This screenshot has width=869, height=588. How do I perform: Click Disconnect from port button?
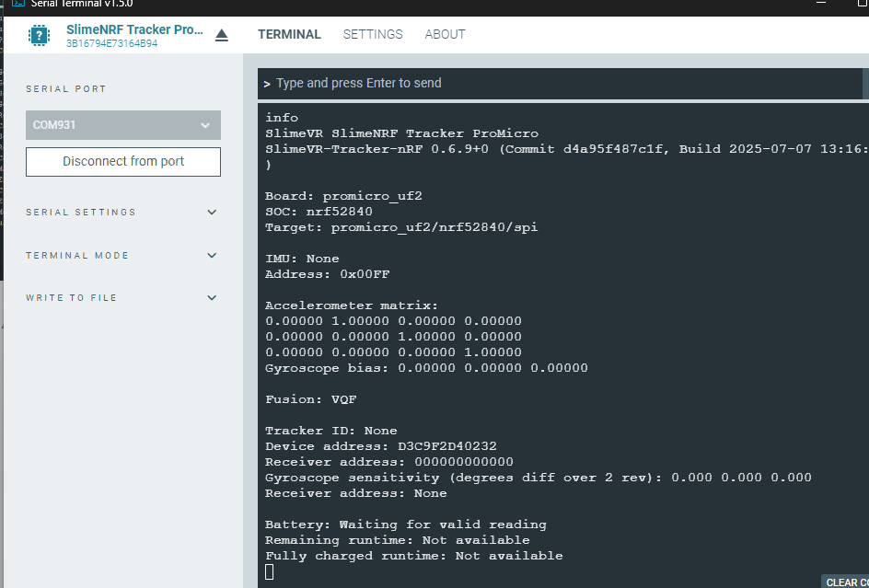pyautogui.click(x=123, y=161)
